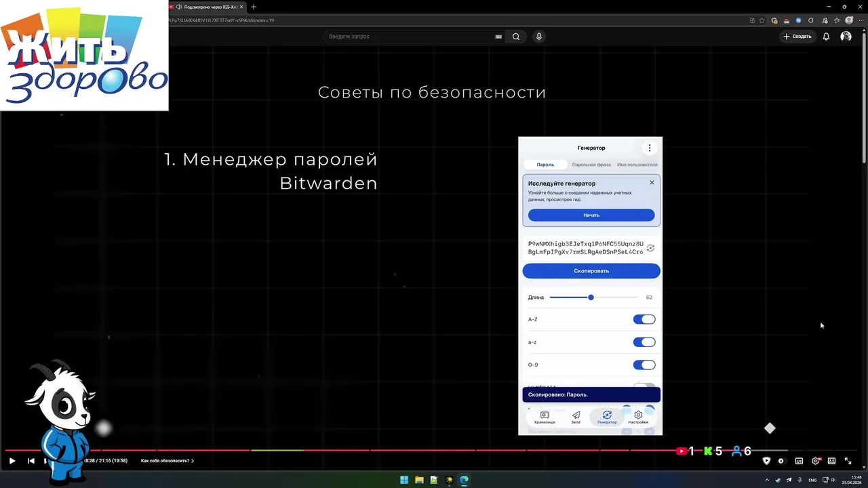
Task: Open Настройки in Bitwarden bottom bar
Action: [638, 417]
